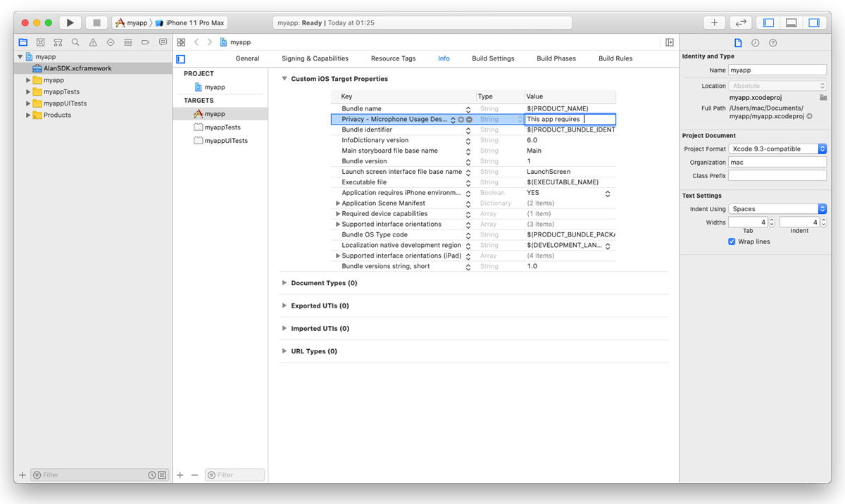Open the Find navigator search icon
Viewport: 845px width, 504px height.
75,42
